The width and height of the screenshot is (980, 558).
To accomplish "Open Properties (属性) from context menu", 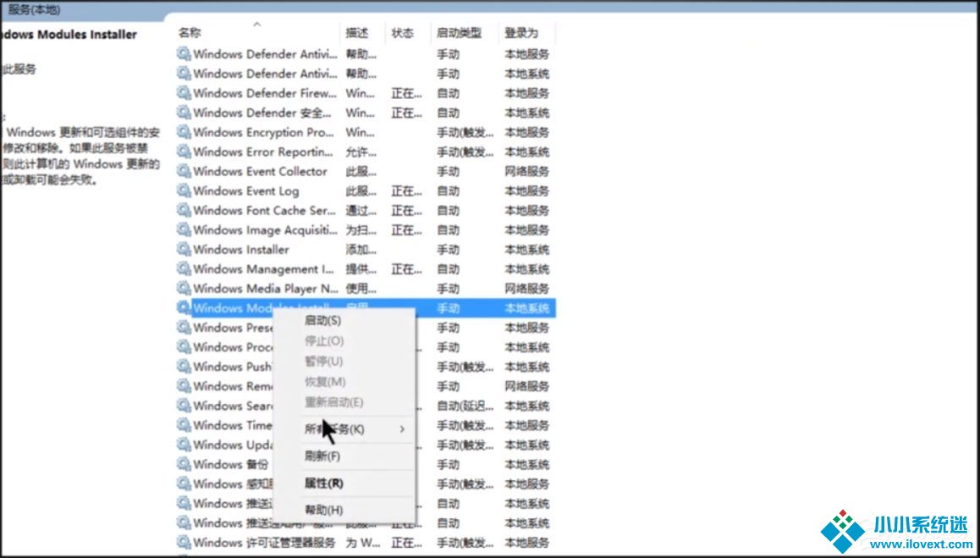I will tap(323, 483).
